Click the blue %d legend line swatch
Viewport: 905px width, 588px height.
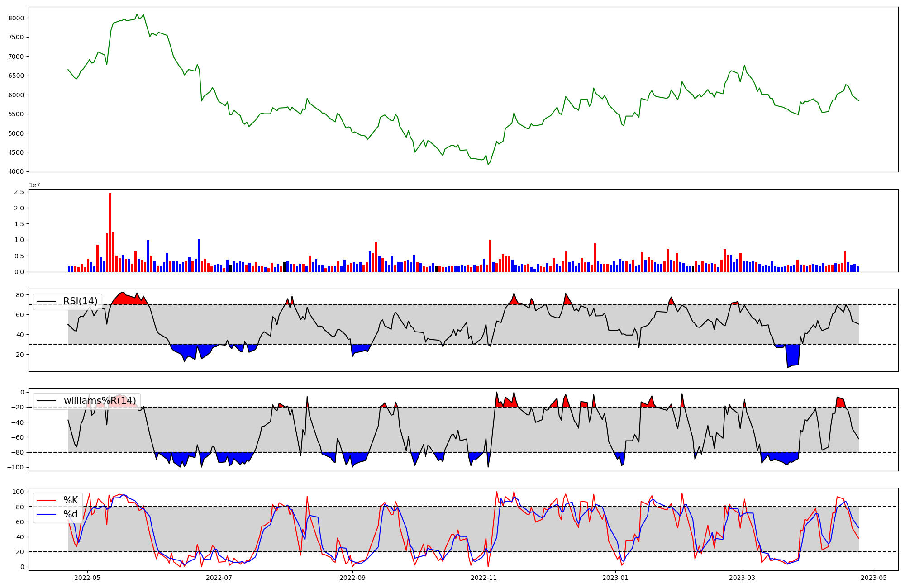[x=47, y=514]
